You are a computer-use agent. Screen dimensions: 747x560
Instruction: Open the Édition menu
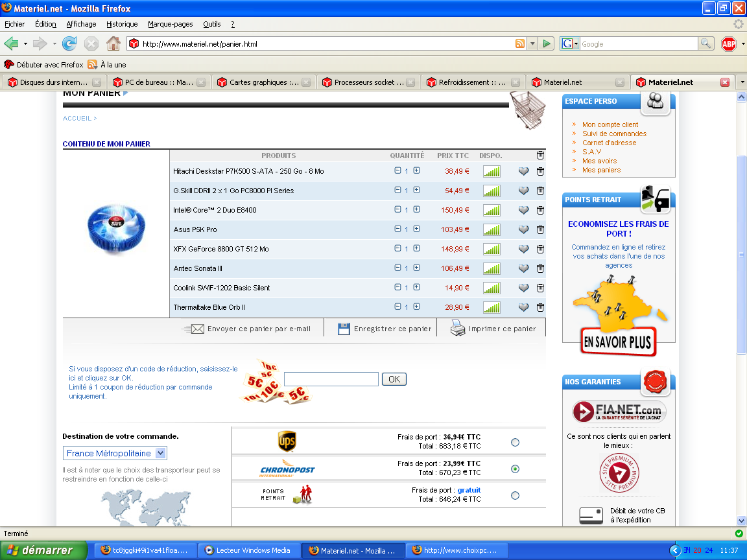pyautogui.click(x=45, y=24)
